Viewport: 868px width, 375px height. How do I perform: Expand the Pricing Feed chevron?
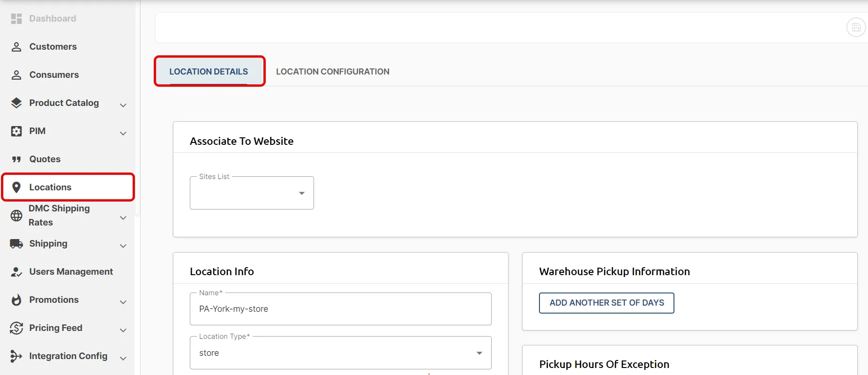point(123,330)
